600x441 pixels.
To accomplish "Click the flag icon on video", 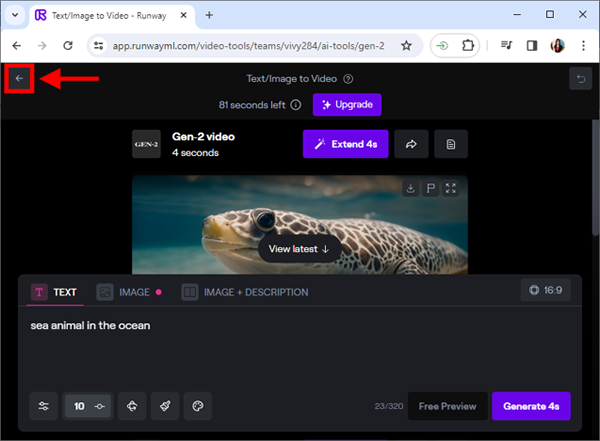I will 430,188.
